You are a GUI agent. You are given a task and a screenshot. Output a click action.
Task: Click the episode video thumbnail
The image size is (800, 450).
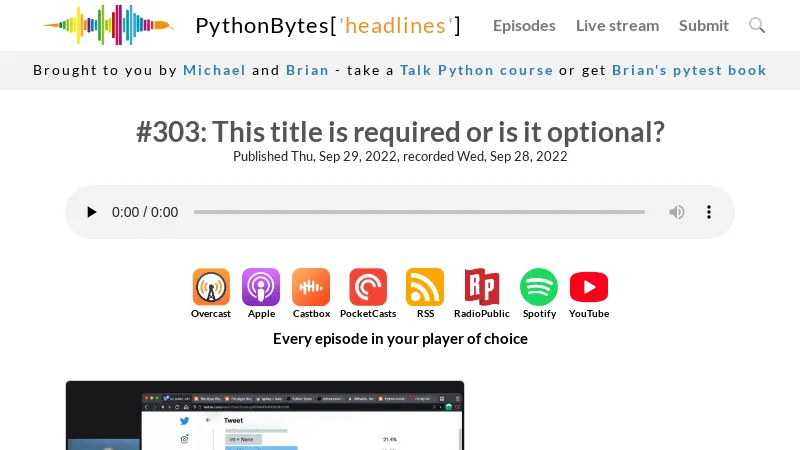(x=265, y=415)
